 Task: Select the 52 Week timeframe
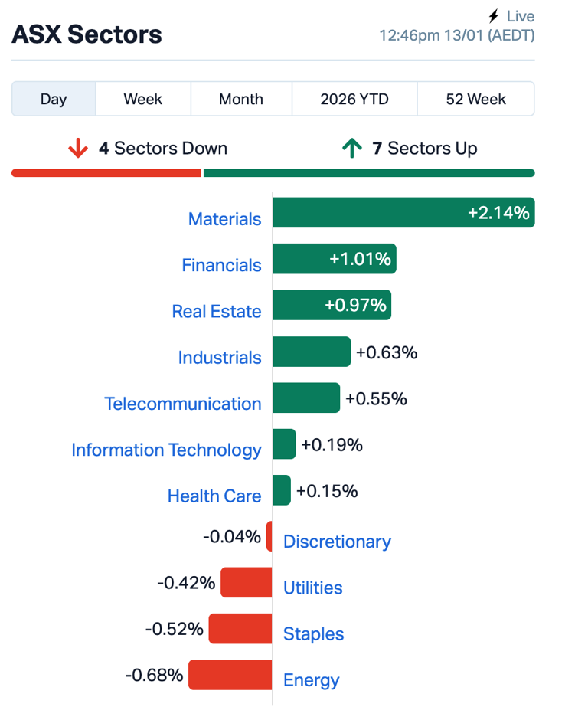(x=475, y=99)
